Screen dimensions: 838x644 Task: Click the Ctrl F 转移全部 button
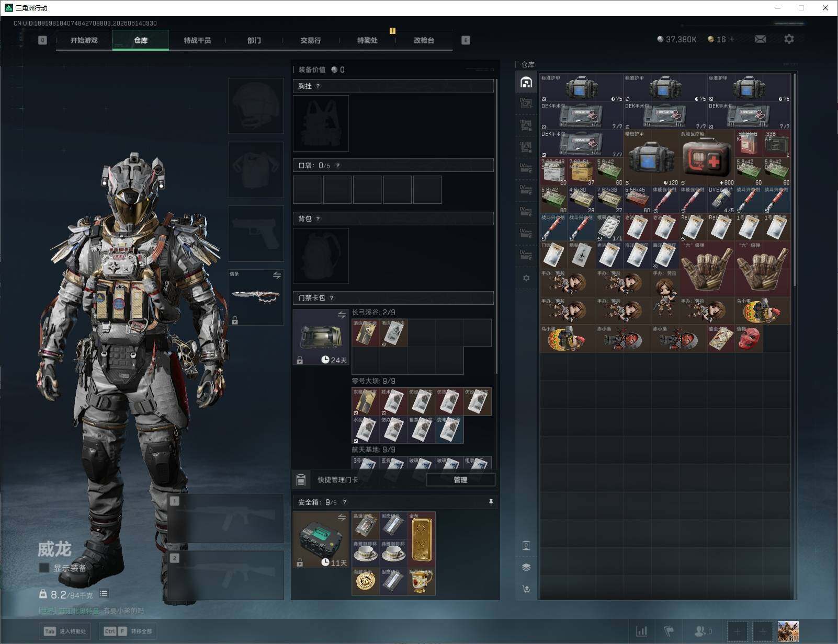[129, 631]
